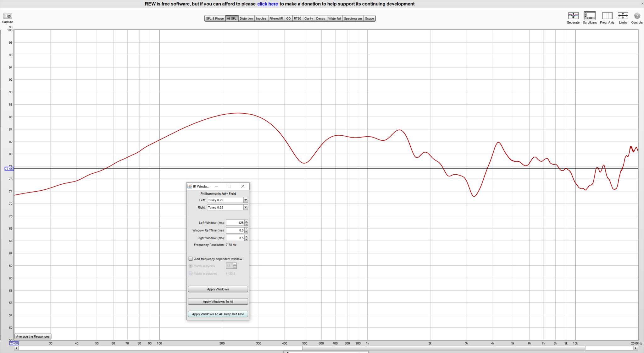Click the IR Windows dialog title icon
Viewport: 644px width, 353px height.
(x=190, y=186)
